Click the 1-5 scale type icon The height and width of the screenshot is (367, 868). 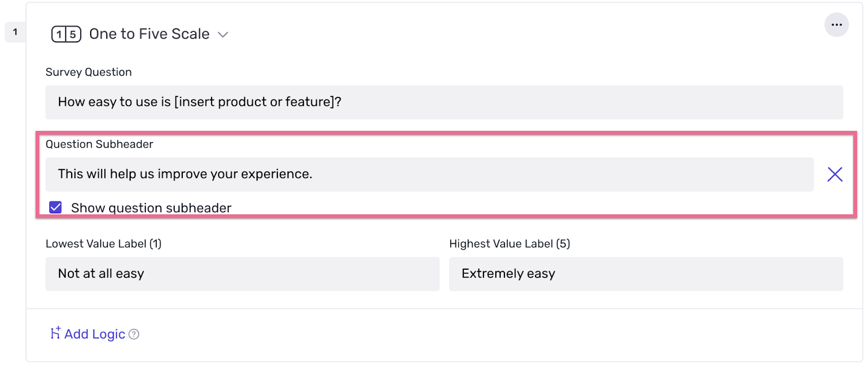pos(66,34)
